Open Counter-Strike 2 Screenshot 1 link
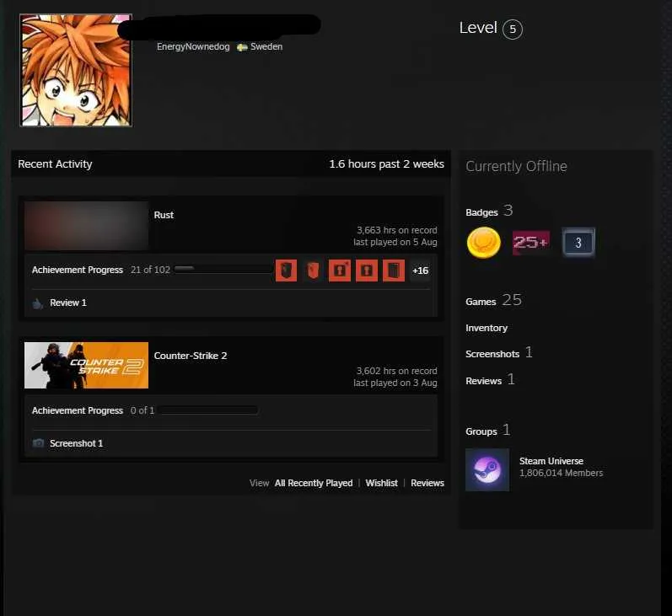 pos(76,443)
